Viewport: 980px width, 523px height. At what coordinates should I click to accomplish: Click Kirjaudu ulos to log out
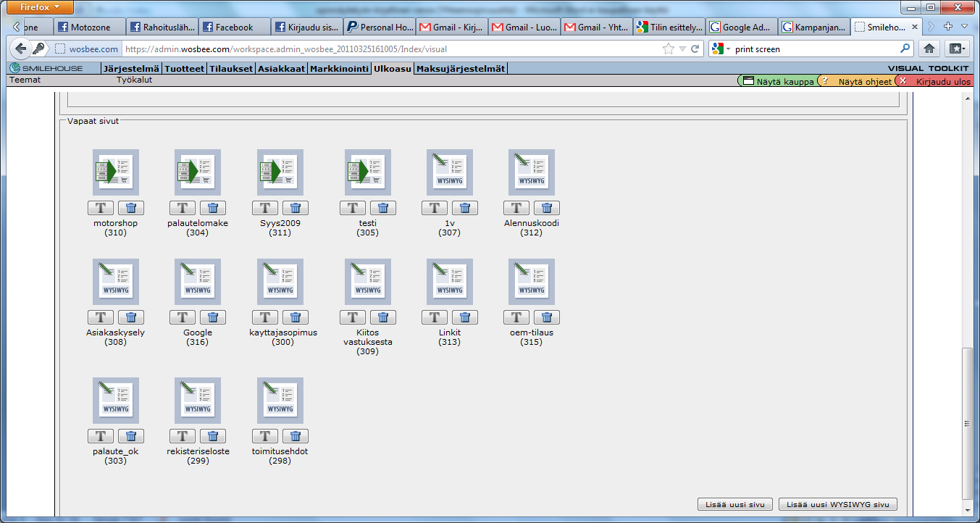935,81
